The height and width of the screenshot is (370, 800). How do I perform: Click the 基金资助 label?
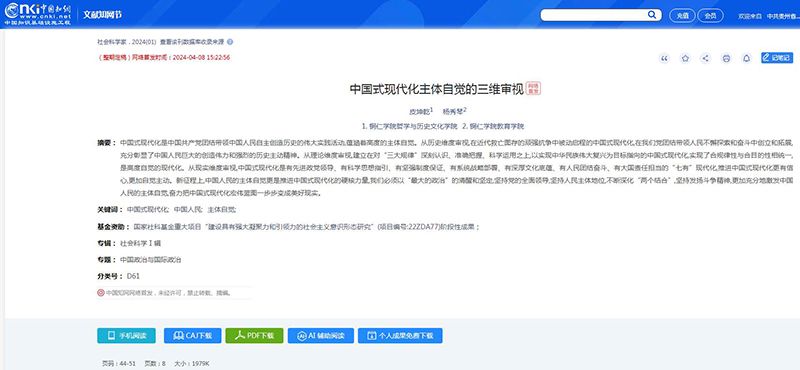pyautogui.click(x=113, y=227)
